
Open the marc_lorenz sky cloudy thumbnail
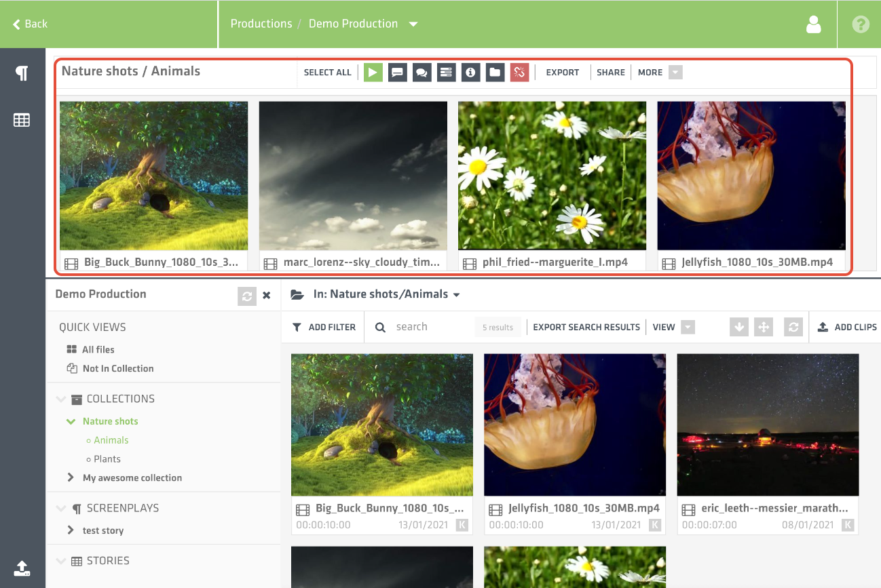tap(353, 176)
